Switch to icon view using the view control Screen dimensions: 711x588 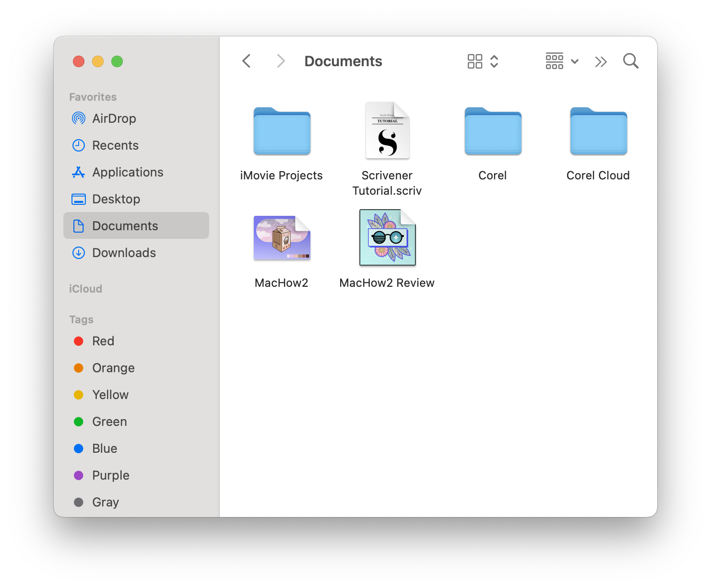(x=474, y=61)
